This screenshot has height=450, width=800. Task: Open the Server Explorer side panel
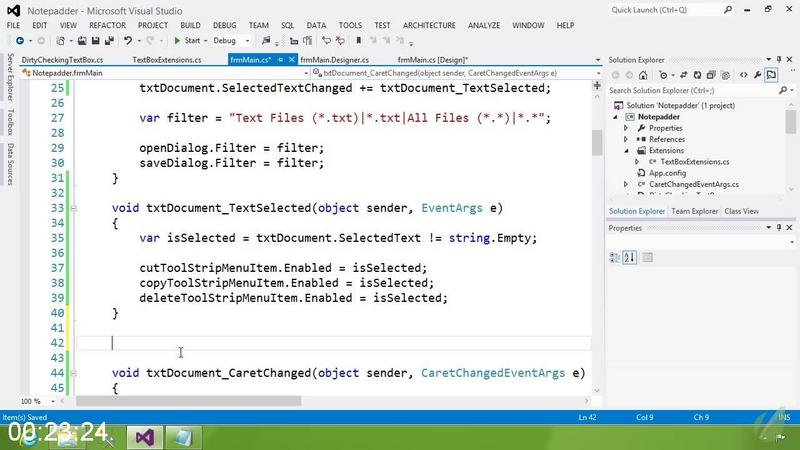(x=10, y=77)
